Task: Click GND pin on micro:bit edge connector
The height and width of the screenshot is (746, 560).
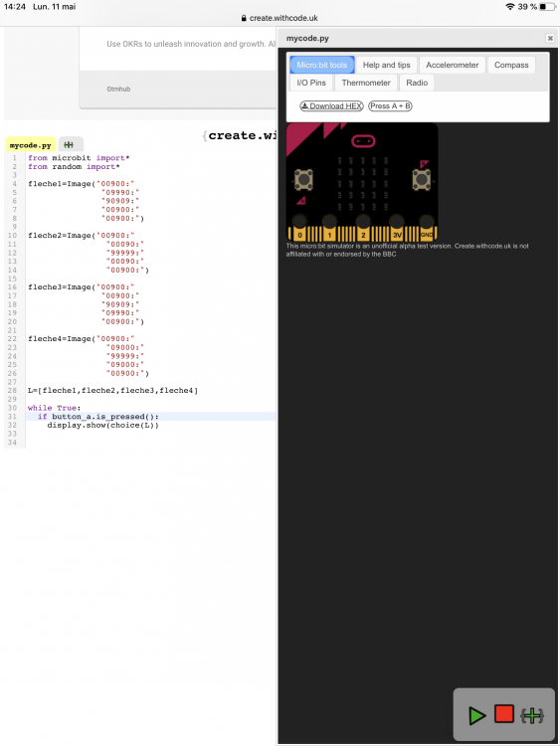Action: (x=427, y=230)
